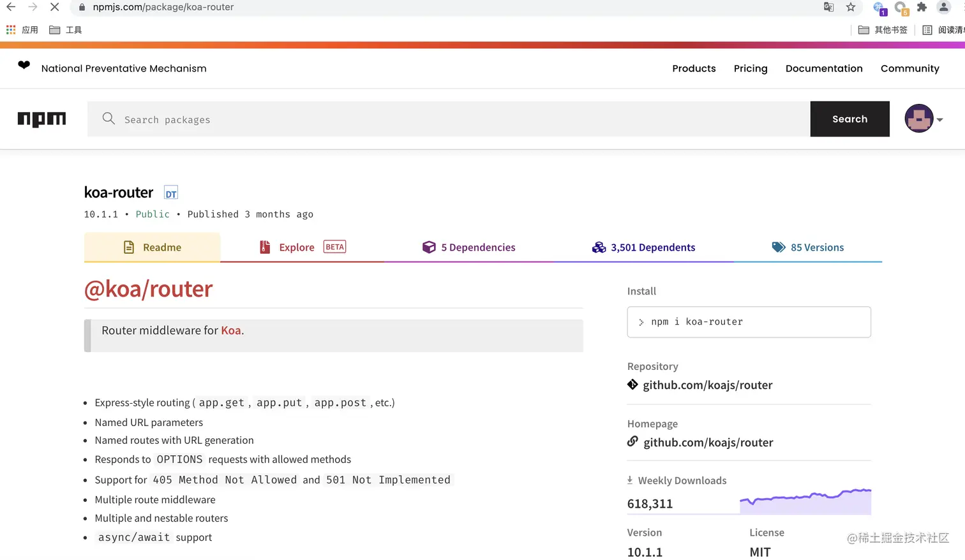965x560 pixels.
Task: Click National Preventative Mechanism text
Action: click(x=124, y=68)
